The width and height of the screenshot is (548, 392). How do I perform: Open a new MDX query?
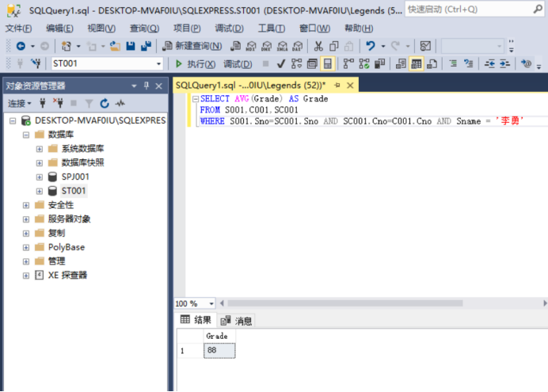click(251, 46)
